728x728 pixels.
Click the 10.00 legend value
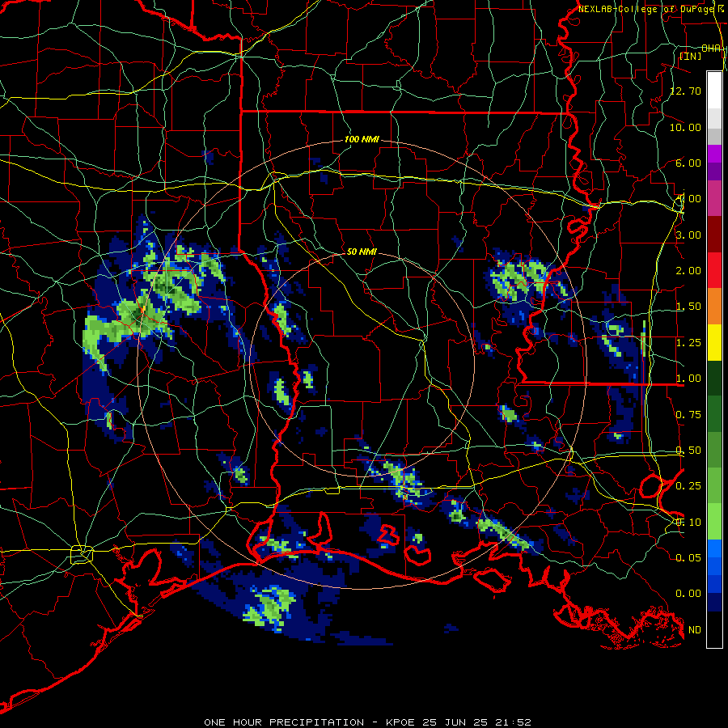[x=685, y=127]
